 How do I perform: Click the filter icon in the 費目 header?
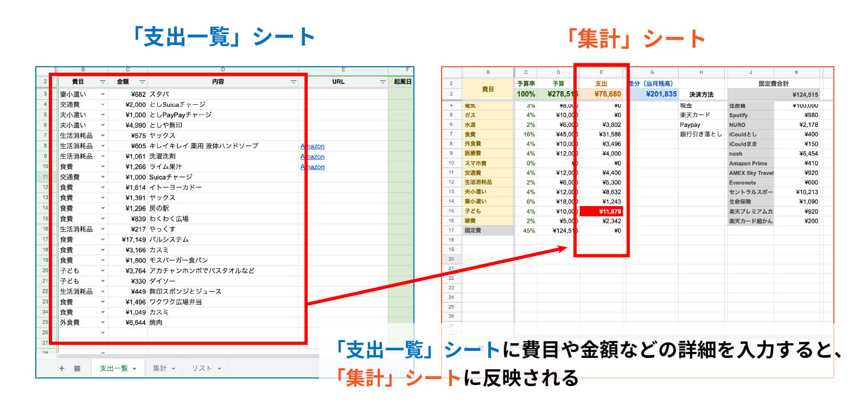click(103, 82)
